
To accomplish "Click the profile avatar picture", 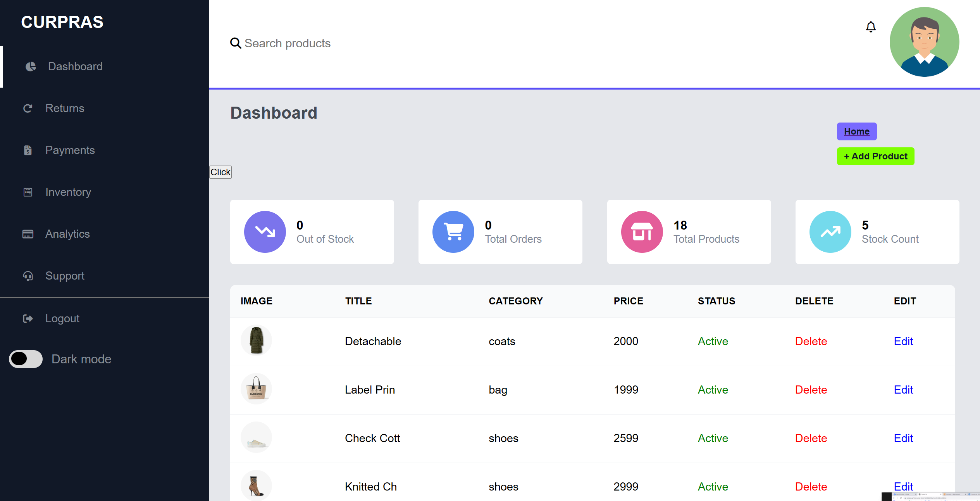I will point(924,42).
